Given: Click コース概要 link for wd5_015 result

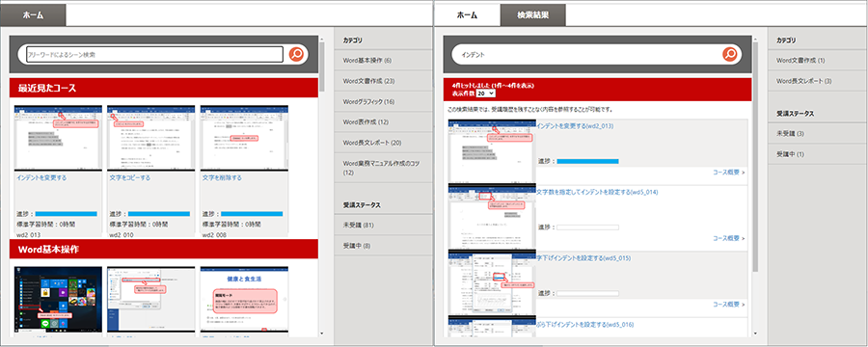Looking at the screenshot, I should tap(728, 305).
